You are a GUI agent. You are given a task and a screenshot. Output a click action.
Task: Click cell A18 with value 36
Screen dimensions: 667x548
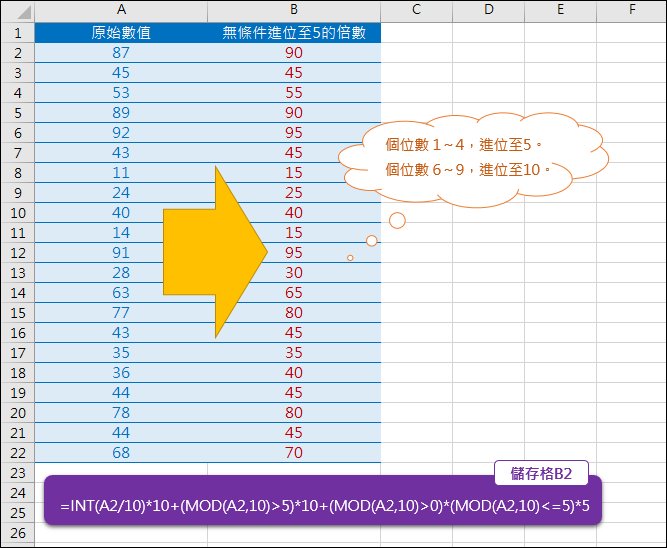click(121, 373)
